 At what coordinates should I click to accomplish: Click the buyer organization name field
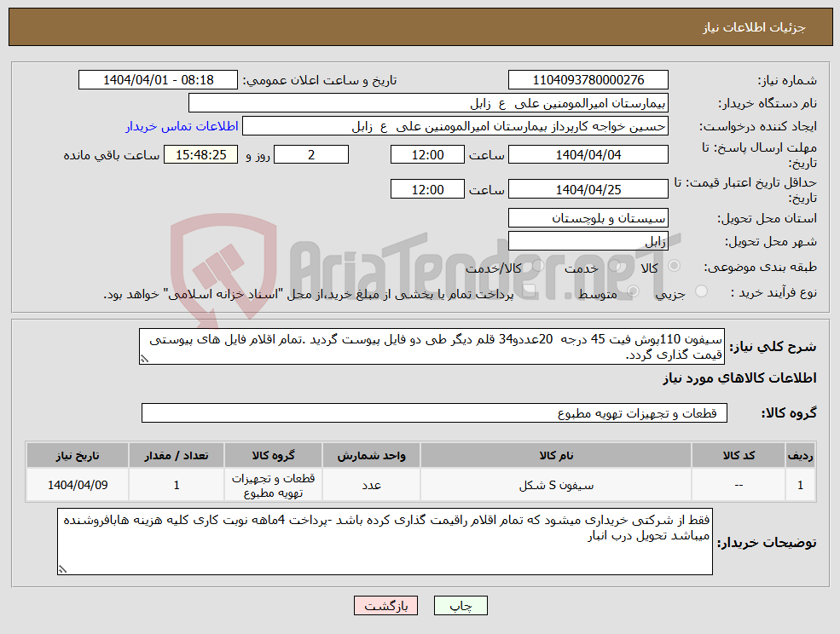(429, 103)
